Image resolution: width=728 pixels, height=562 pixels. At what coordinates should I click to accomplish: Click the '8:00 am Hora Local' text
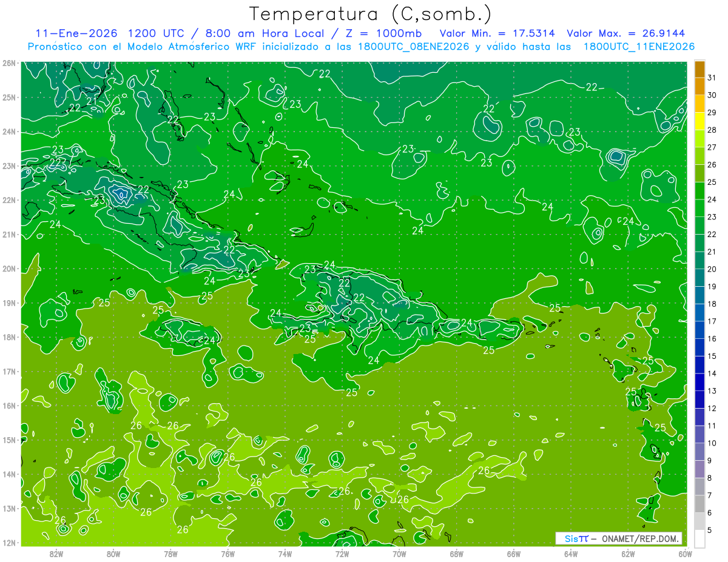pyautogui.click(x=266, y=33)
